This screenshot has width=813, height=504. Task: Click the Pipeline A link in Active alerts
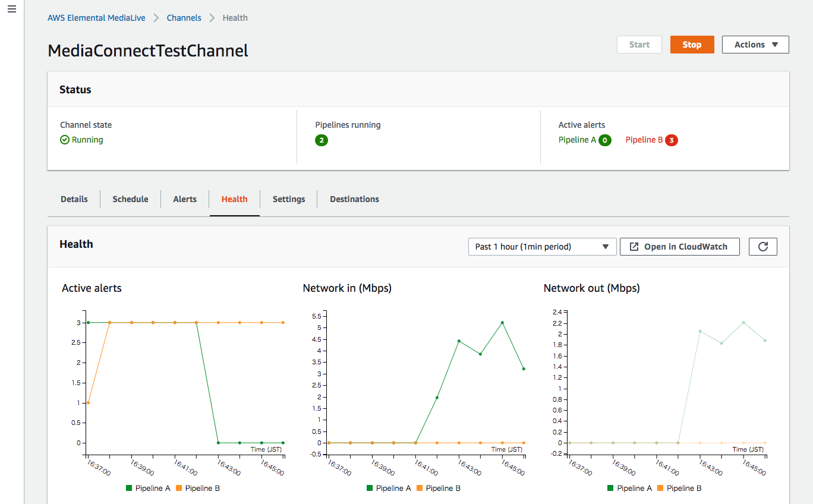[577, 140]
